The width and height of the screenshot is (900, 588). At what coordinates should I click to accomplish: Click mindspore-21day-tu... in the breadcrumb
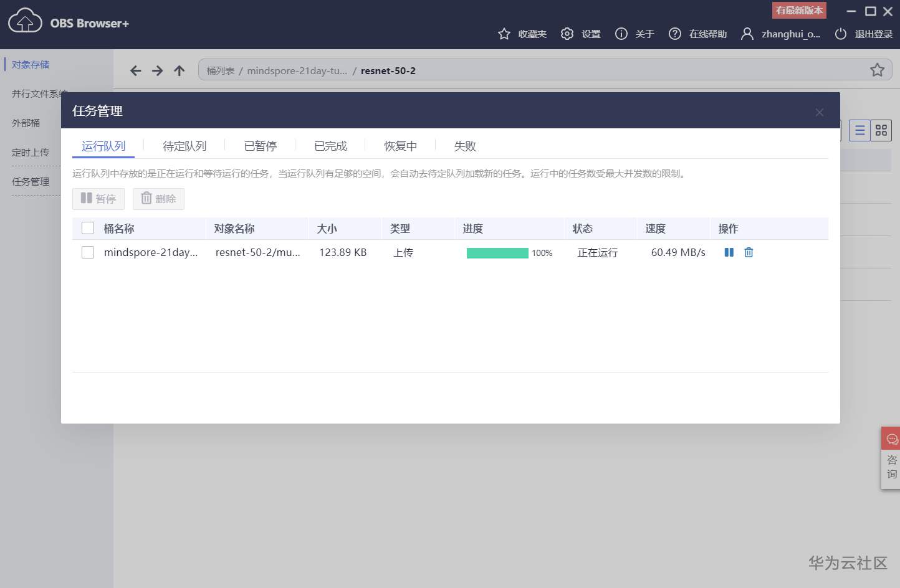(x=297, y=70)
